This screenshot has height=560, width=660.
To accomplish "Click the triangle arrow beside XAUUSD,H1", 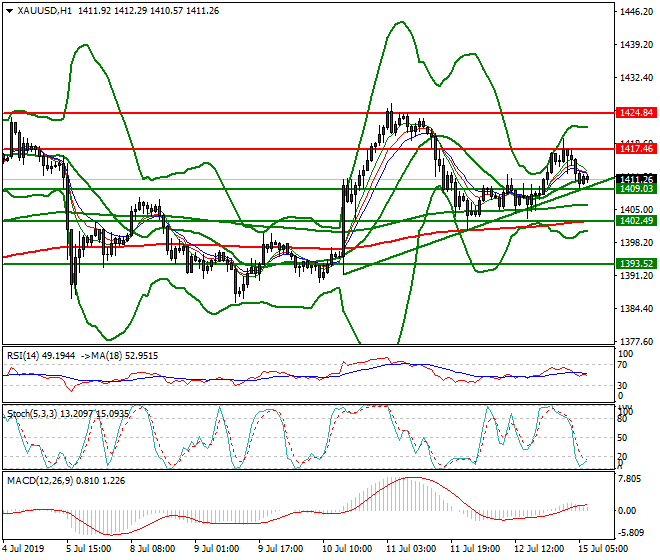I will [9, 11].
